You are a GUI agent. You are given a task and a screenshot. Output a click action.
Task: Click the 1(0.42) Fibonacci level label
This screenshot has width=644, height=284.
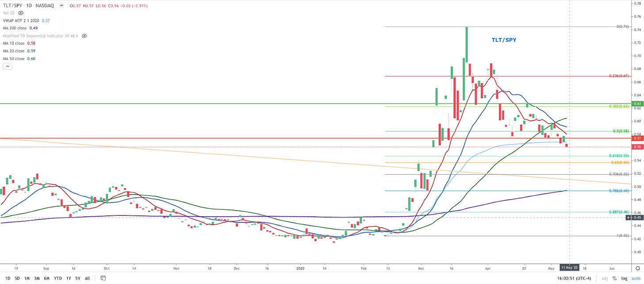[623, 236]
